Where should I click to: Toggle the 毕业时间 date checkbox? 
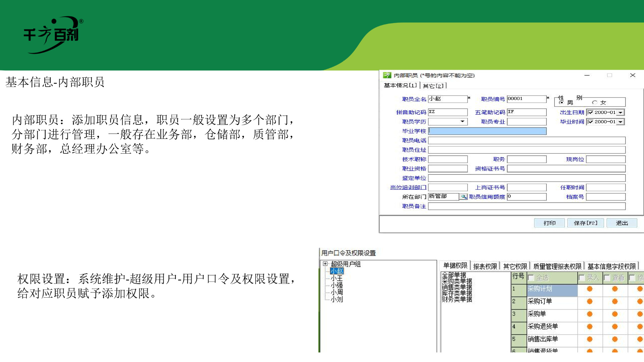click(x=591, y=122)
